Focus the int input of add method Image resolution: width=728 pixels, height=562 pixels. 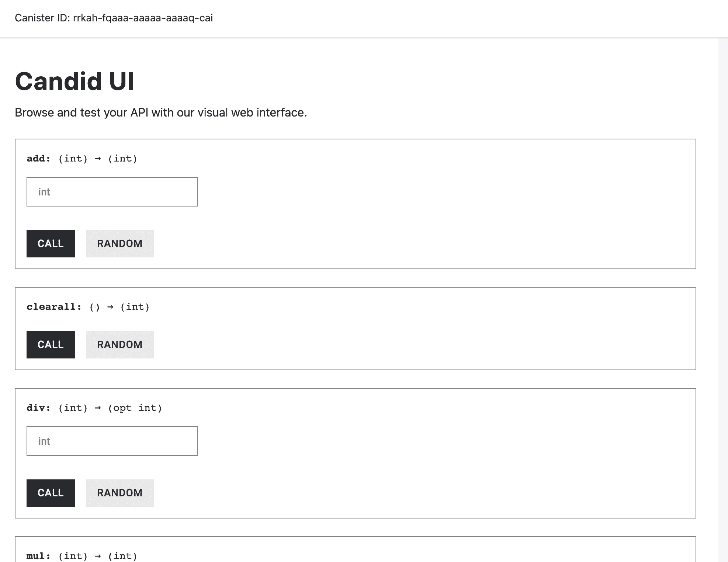112,192
